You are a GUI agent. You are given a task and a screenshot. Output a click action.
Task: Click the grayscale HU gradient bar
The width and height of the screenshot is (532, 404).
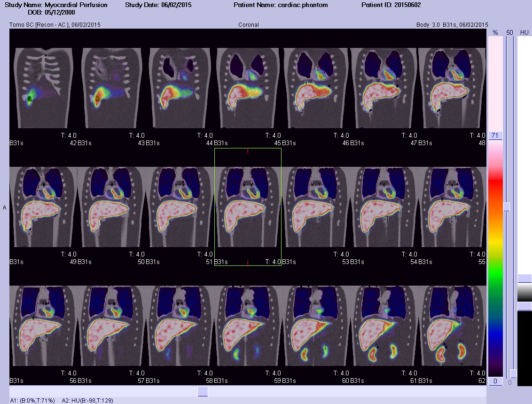(524, 292)
